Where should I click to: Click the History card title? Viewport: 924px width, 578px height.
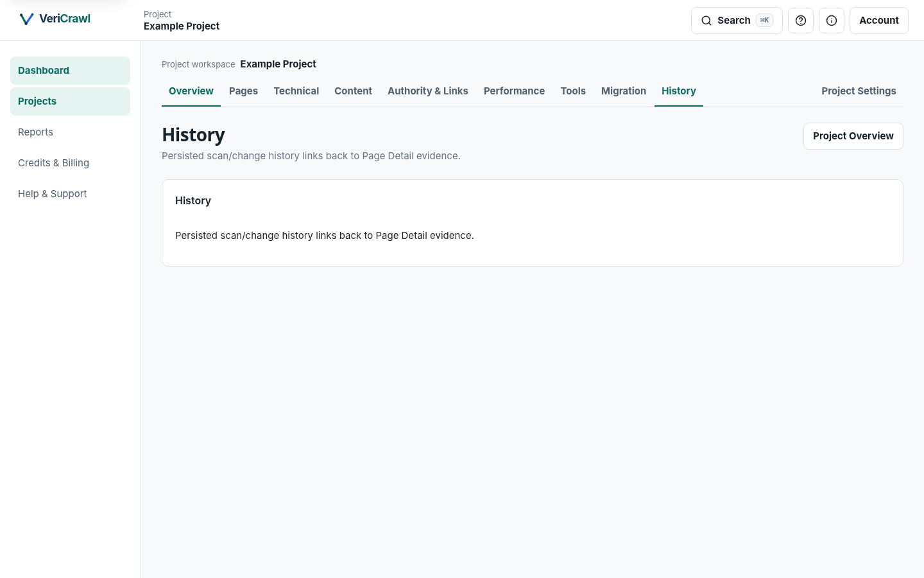[x=193, y=201]
